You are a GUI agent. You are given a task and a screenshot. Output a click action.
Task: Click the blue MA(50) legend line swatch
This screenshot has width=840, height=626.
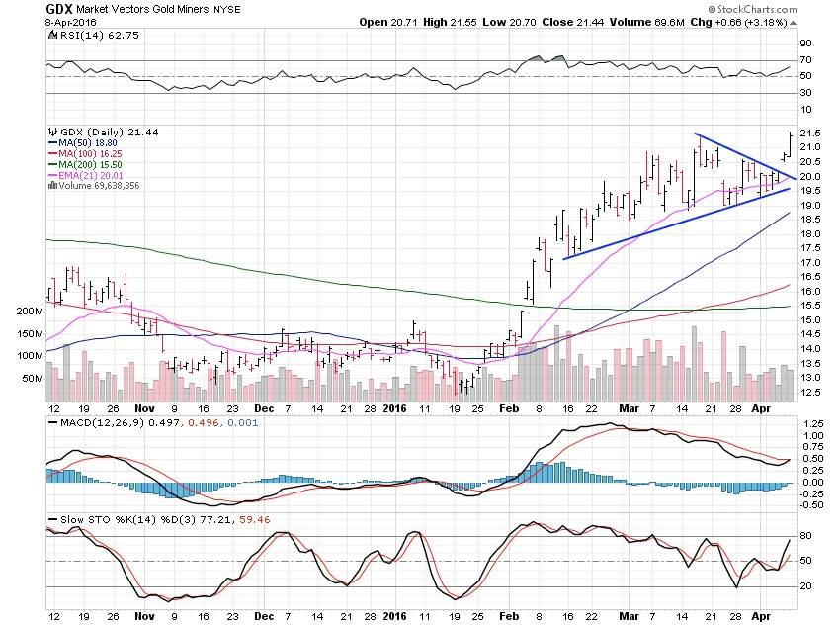click(52, 143)
